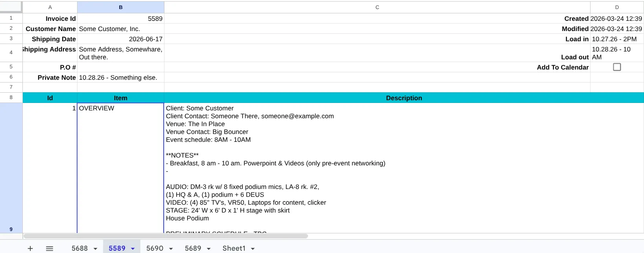Select row 2 header
The image size is (644, 253).
[x=11, y=28]
